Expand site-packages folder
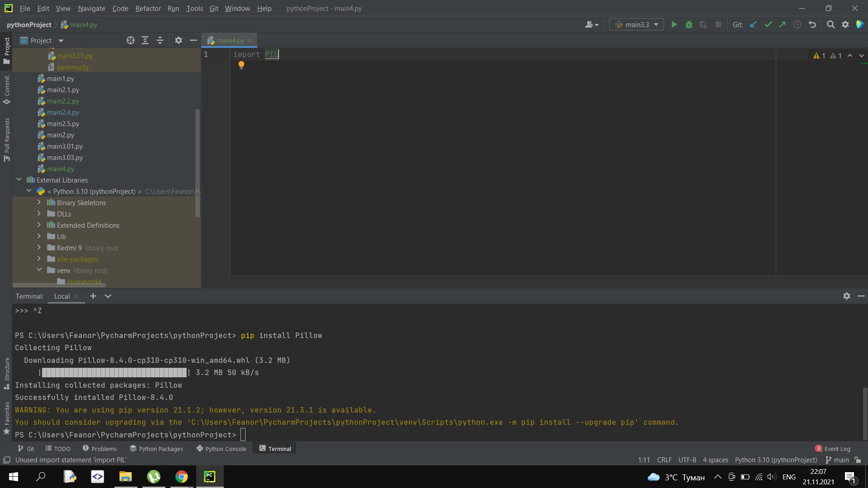 pyautogui.click(x=39, y=259)
